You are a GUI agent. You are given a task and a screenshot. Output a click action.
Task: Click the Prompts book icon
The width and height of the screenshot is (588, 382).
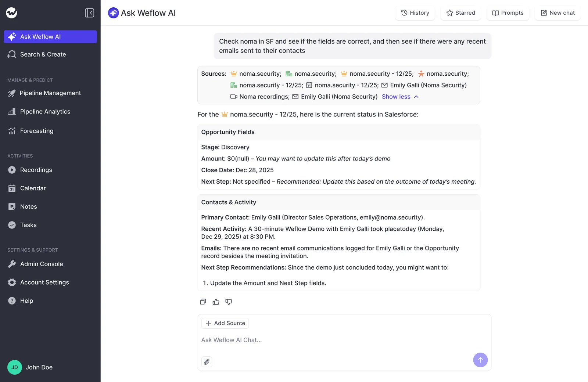tap(495, 13)
